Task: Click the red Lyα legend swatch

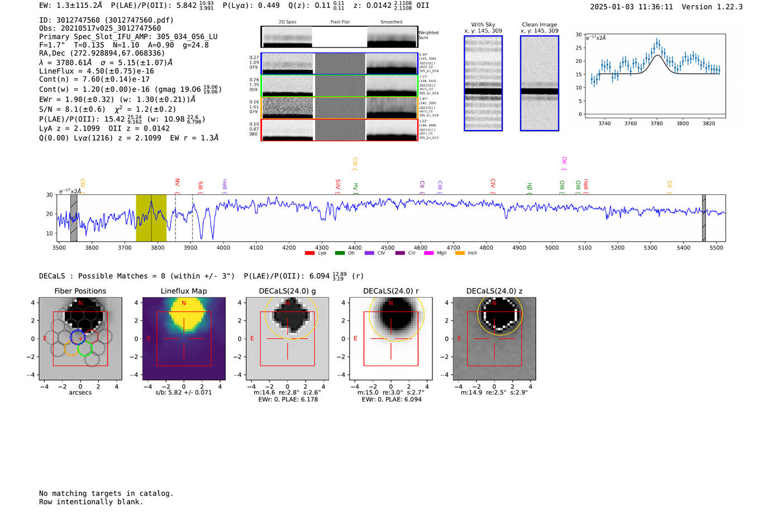Action: tap(310, 253)
